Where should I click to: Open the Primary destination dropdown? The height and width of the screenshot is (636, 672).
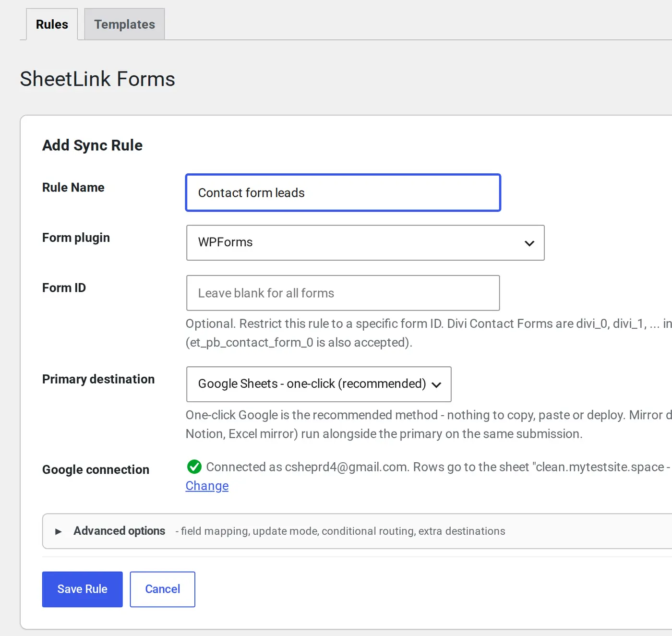click(319, 384)
